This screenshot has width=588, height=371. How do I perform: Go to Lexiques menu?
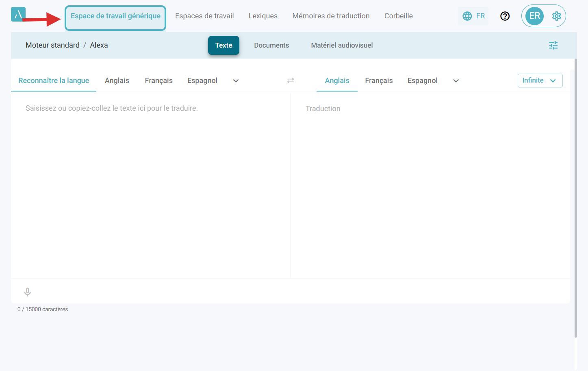click(x=263, y=16)
